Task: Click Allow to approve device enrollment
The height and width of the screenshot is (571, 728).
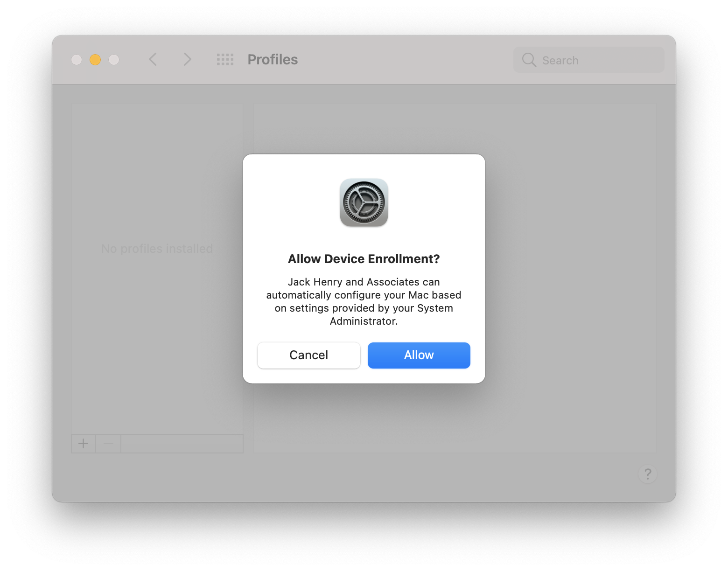Action: (x=419, y=355)
